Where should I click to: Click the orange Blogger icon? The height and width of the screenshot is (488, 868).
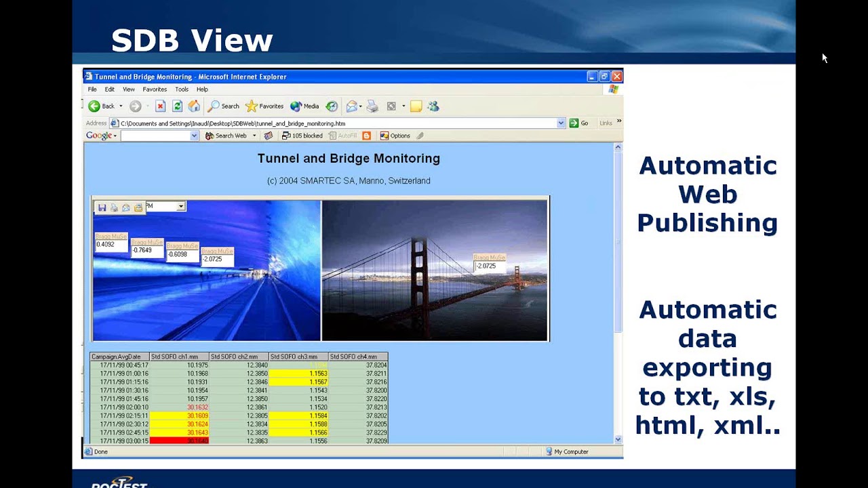point(367,136)
